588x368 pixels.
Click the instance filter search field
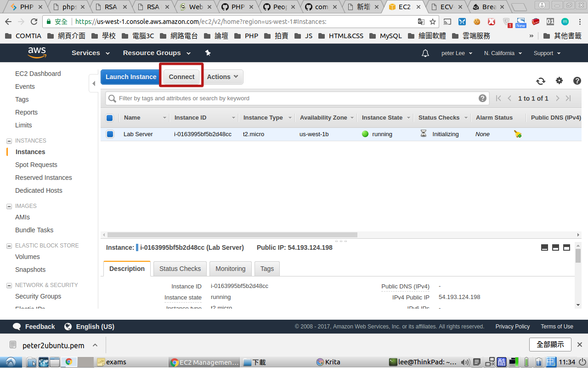point(294,98)
